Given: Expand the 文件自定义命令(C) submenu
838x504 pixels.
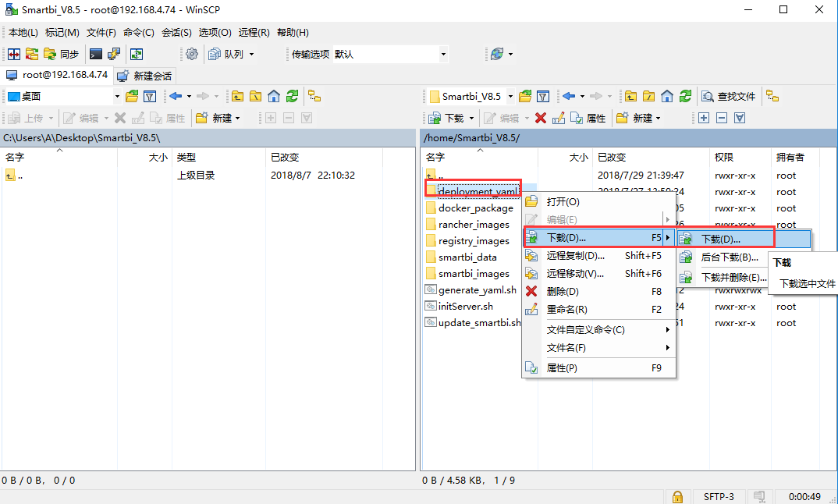Looking at the screenshot, I should 598,330.
